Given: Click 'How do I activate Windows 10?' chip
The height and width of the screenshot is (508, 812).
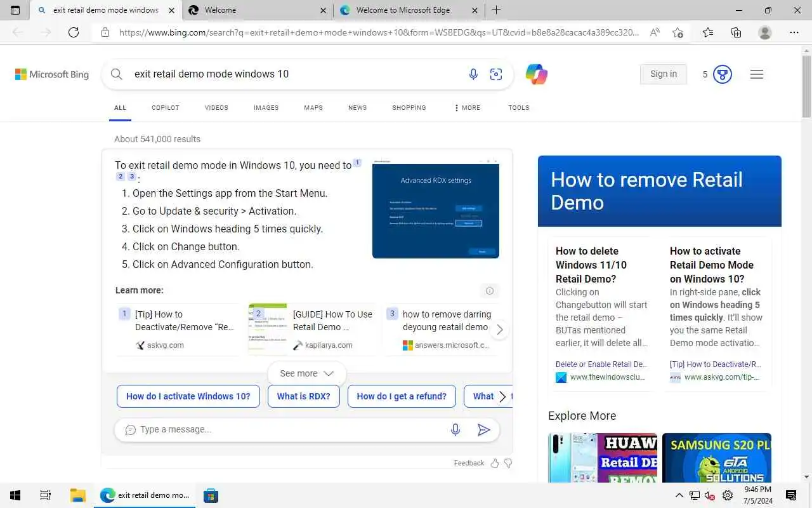Looking at the screenshot, I should coord(188,396).
